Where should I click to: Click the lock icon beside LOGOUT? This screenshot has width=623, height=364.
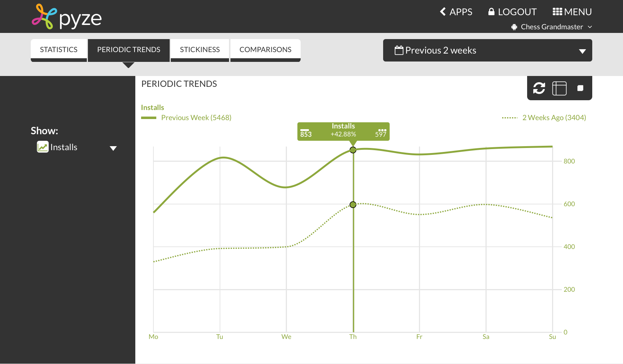tap(491, 12)
